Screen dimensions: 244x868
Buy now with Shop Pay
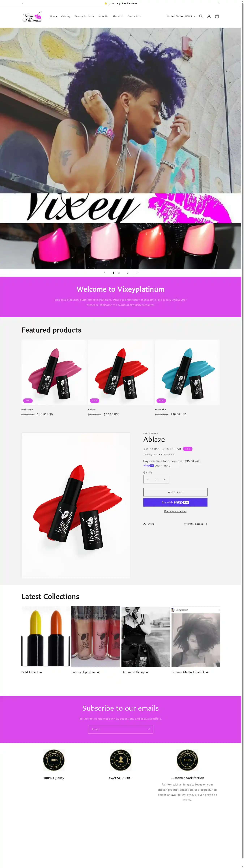175,502
